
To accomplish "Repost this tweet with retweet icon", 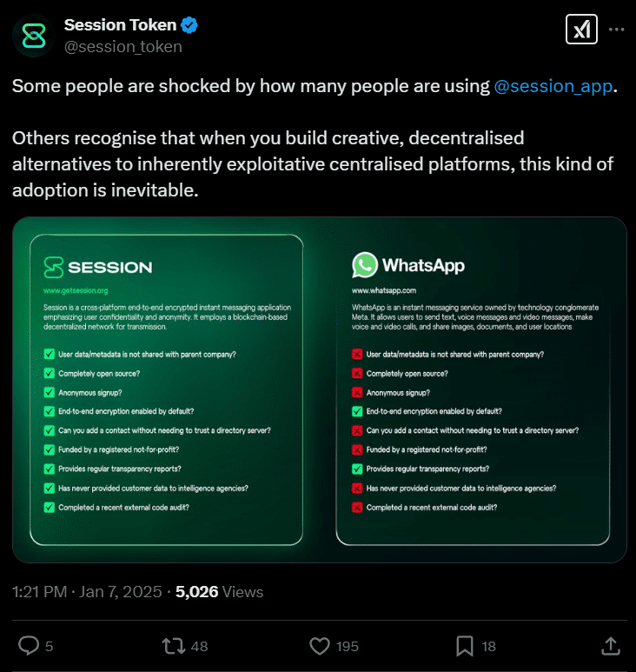I will click(174, 645).
